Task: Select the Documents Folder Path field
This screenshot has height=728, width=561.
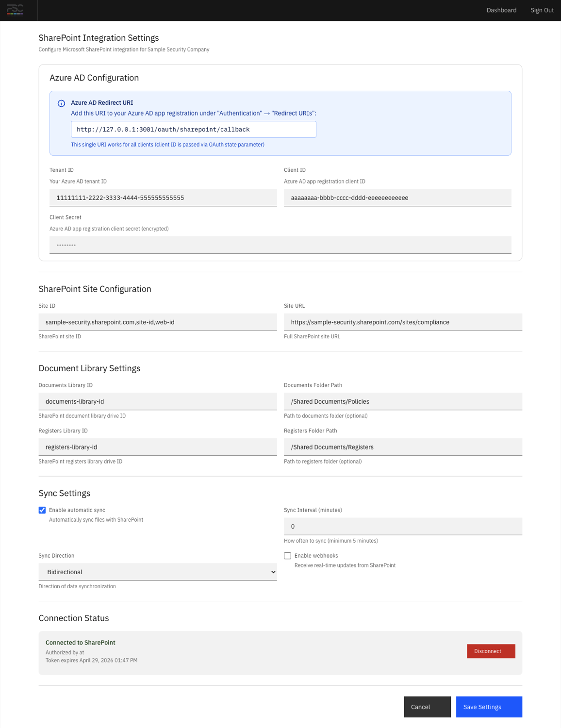Action: click(x=402, y=401)
